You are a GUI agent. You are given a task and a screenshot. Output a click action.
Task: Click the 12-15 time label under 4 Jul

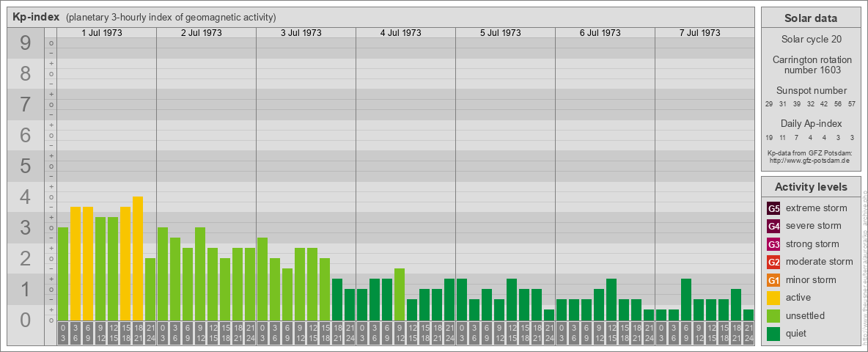click(x=412, y=334)
